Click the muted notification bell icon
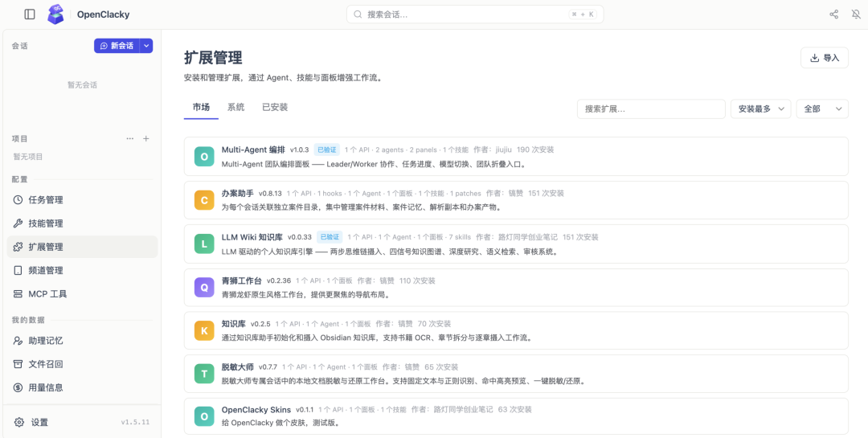 856,14
